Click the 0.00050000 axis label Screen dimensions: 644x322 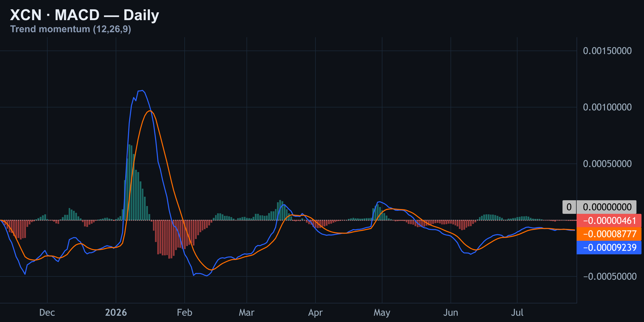pyautogui.click(x=607, y=164)
